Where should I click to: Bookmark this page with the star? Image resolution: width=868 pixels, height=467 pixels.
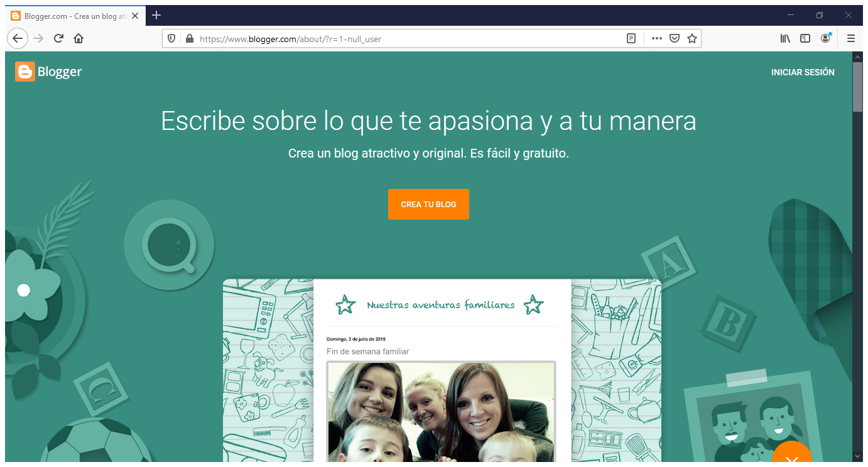[692, 38]
